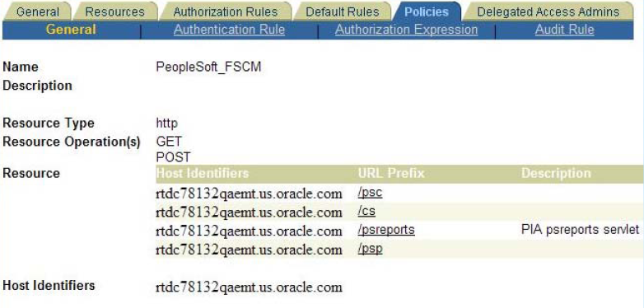Select the host identifier in the /psc row

tap(249, 193)
